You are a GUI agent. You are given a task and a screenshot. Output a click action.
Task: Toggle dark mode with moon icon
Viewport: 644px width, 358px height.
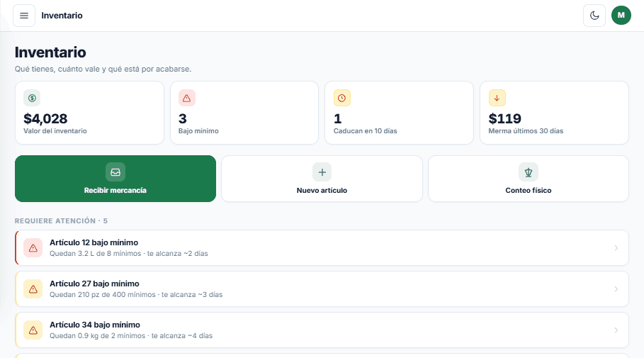[594, 16]
